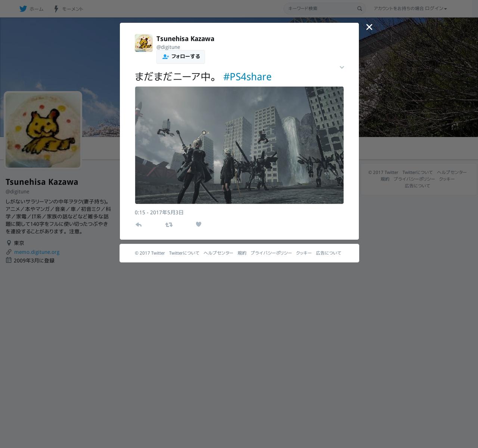Open ヘルプセンター in dialog footer

tap(218, 253)
